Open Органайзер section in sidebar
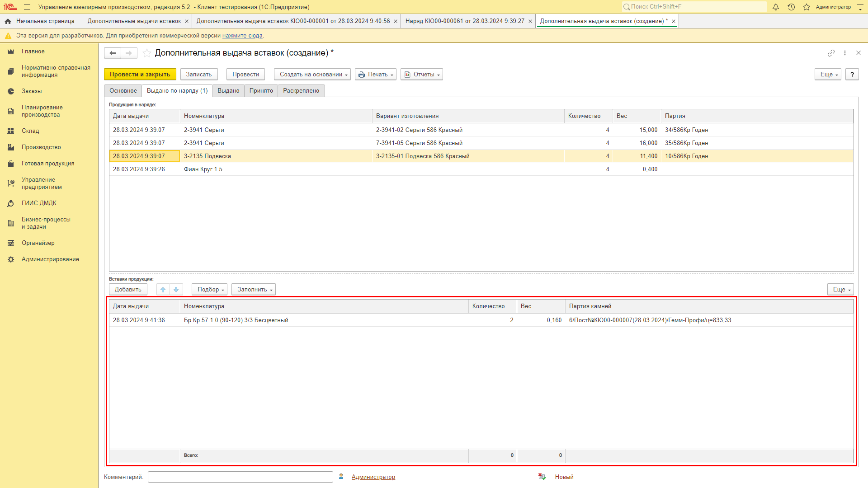 click(38, 243)
